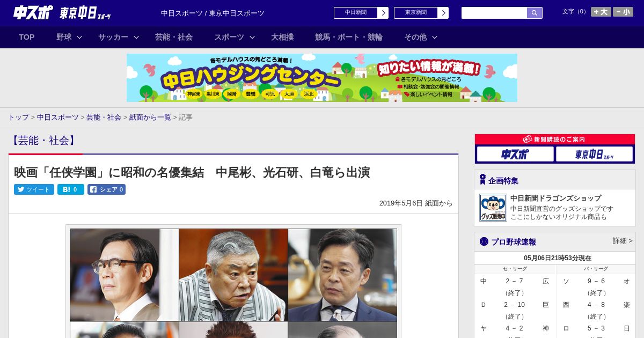Click the arrow beside 中日新聞
Image resolution: width=644 pixels, height=338 pixels.
click(383, 13)
